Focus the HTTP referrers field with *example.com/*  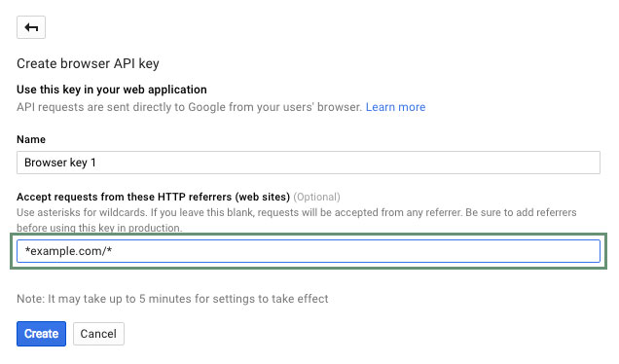pos(309,251)
